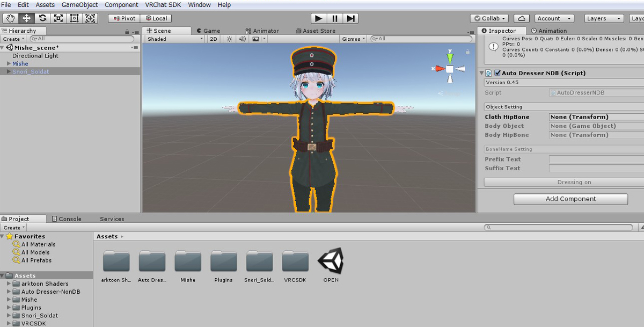
Task: Toggle scene gizmo rotation lock
Action: pos(468,52)
